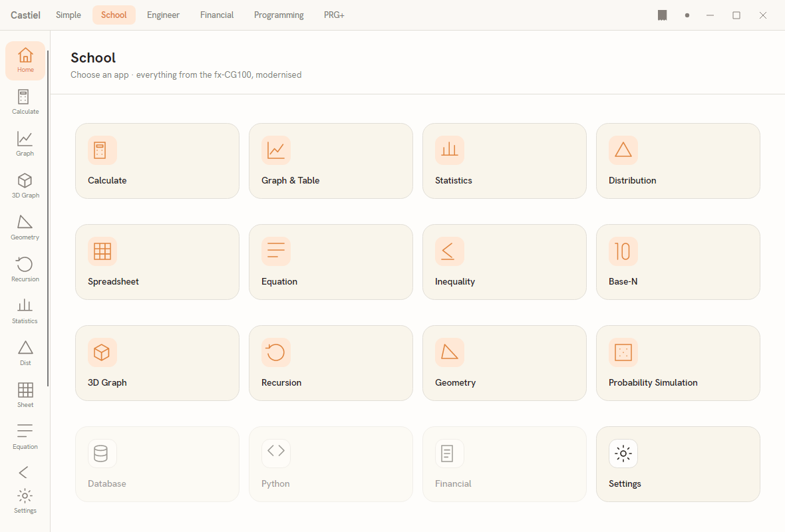Select the School mode tab

[x=114, y=15]
